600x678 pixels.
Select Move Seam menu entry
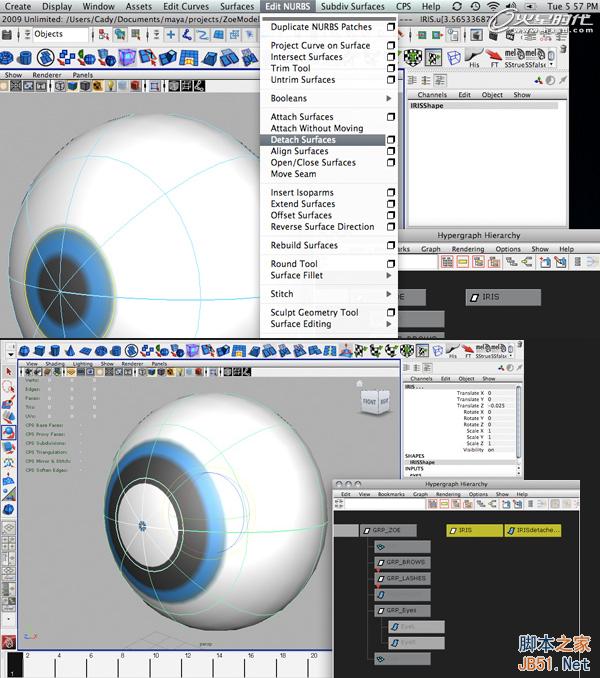(x=293, y=174)
